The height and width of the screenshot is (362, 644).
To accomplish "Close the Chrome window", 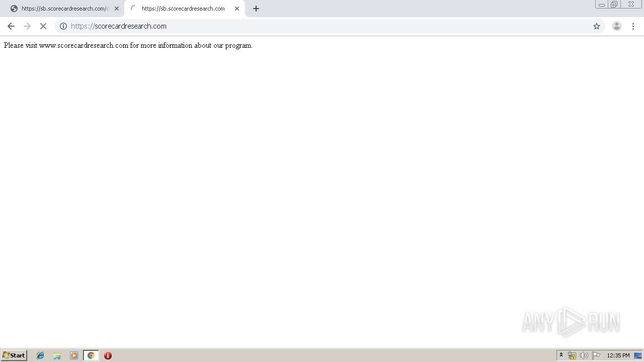I will pyautogui.click(x=631, y=5).
